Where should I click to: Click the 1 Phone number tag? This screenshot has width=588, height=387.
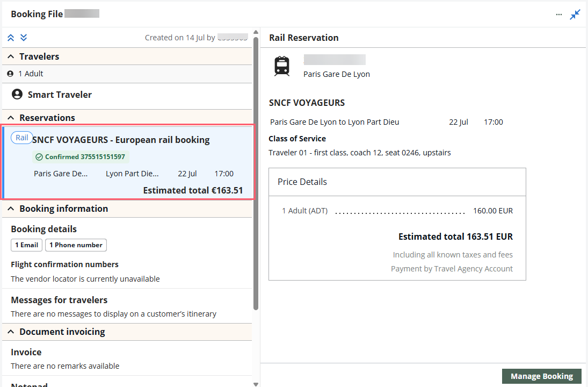click(x=76, y=245)
